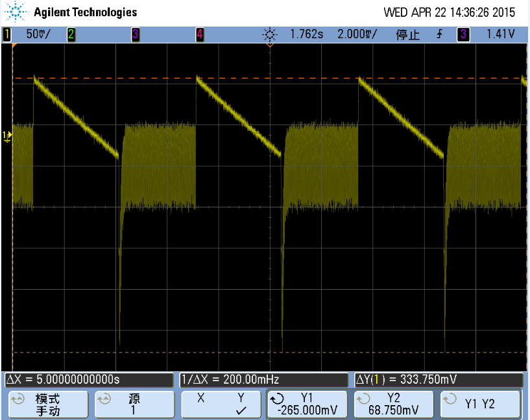This screenshot has width=530, height=420.
Task: Select the channel 3 indicator
Action: [x=135, y=34]
